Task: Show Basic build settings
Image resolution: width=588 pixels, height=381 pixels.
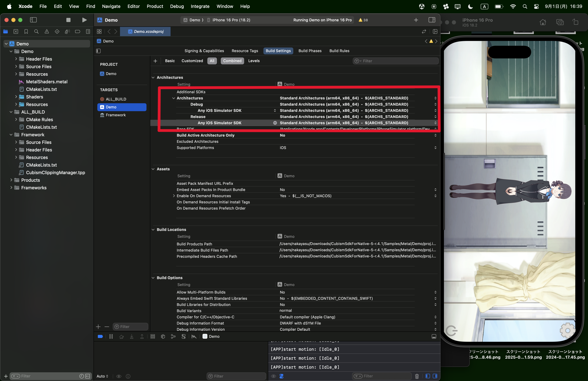Action: click(x=170, y=61)
